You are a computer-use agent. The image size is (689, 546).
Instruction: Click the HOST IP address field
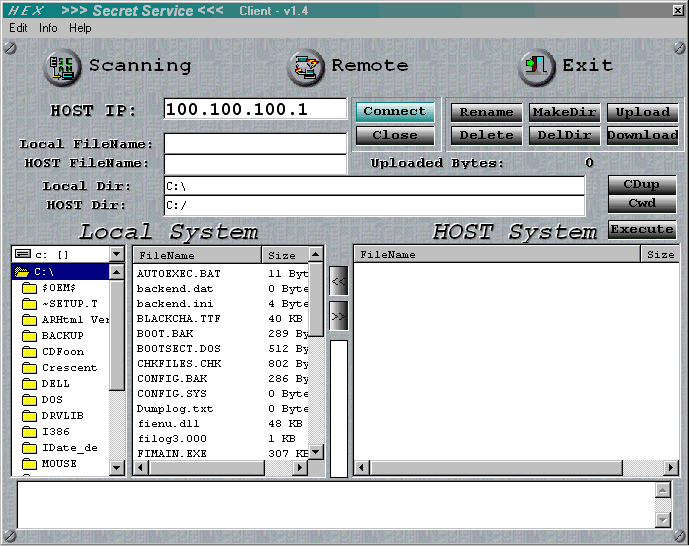coord(255,109)
